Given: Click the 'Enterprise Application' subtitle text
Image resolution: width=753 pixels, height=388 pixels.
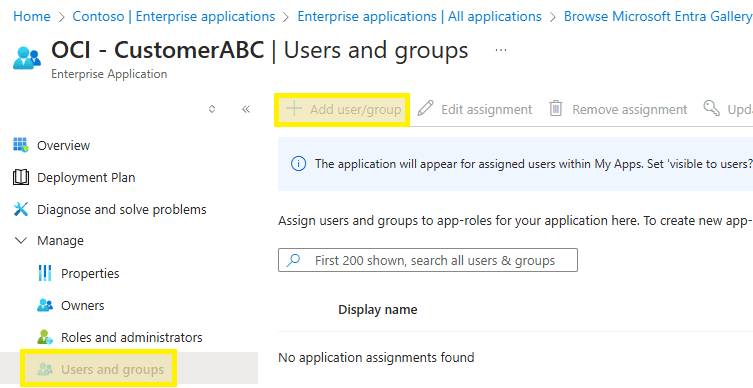Looking at the screenshot, I should point(109,74).
